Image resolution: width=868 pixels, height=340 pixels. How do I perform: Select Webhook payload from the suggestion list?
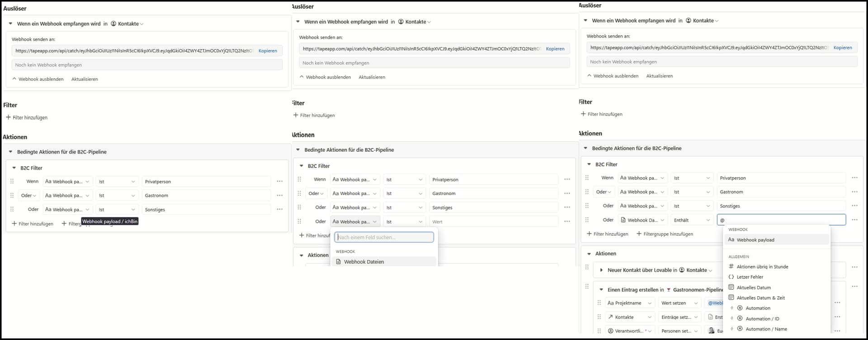pos(755,240)
